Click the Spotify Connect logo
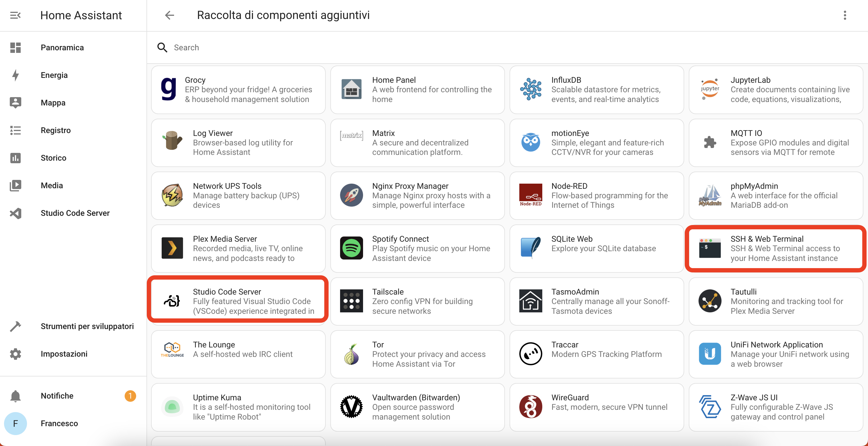Viewport: 868px width, 446px height. 352,248
